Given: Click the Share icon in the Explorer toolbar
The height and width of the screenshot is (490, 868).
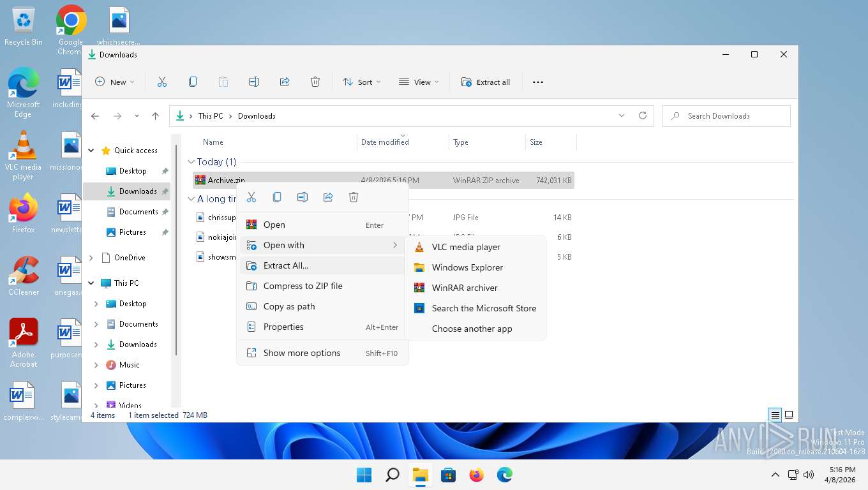Looking at the screenshot, I should click(285, 82).
